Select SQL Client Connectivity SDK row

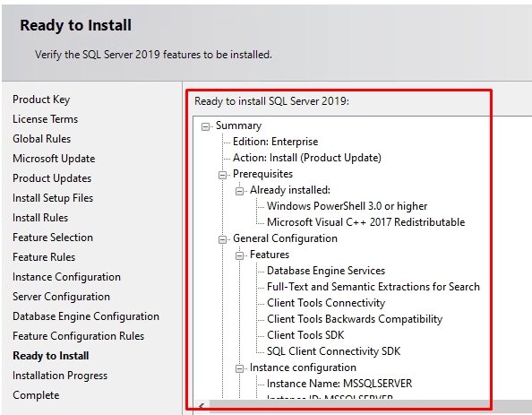pos(333,351)
